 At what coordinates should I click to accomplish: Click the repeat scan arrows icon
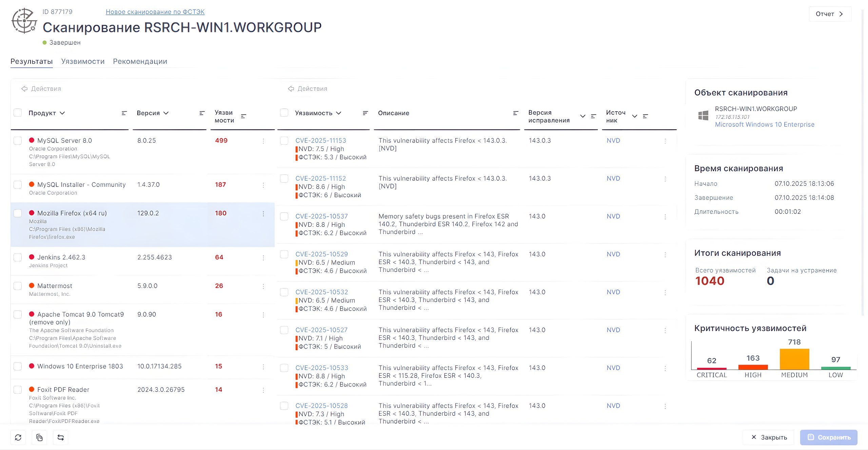[61, 437]
